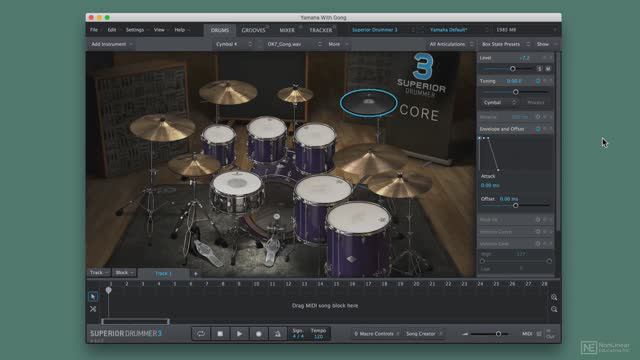Expand the Track menu dropdown
The width and height of the screenshot is (640, 360).
[99, 272]
